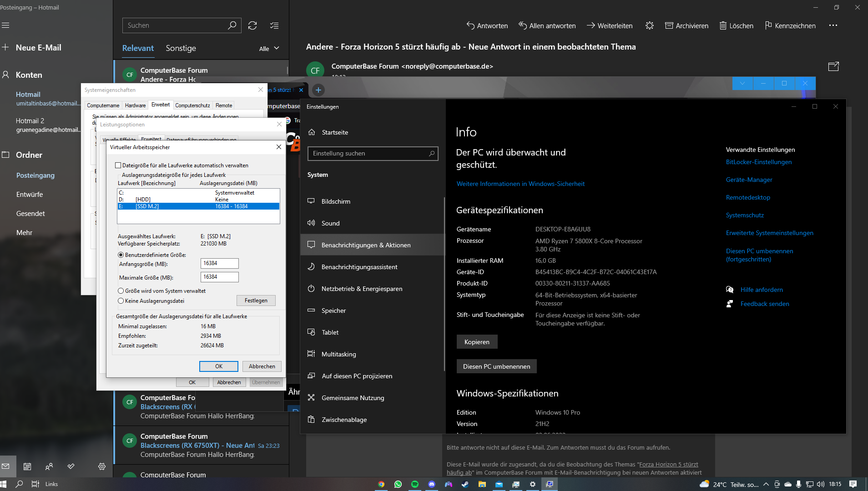Select drive E: [SSD M.2] in list
The height and width of the screenshot is (491, 868).
(x=198, y=206)
